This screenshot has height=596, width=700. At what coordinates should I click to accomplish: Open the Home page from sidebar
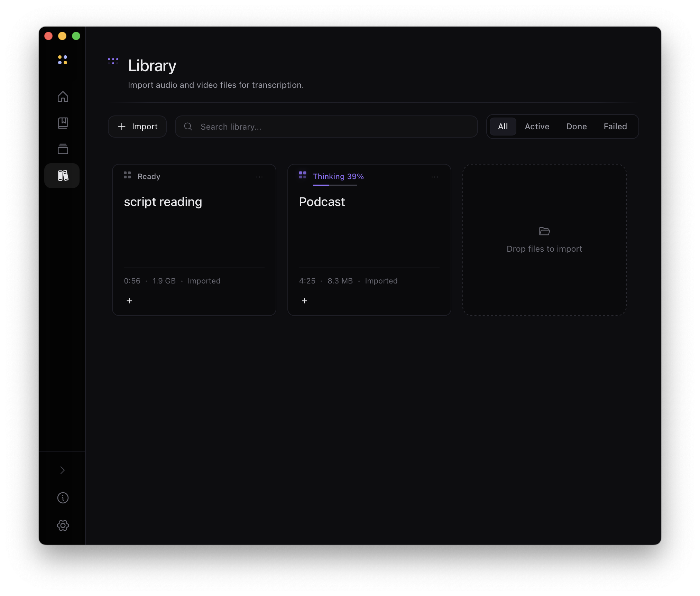pos(63,97)
